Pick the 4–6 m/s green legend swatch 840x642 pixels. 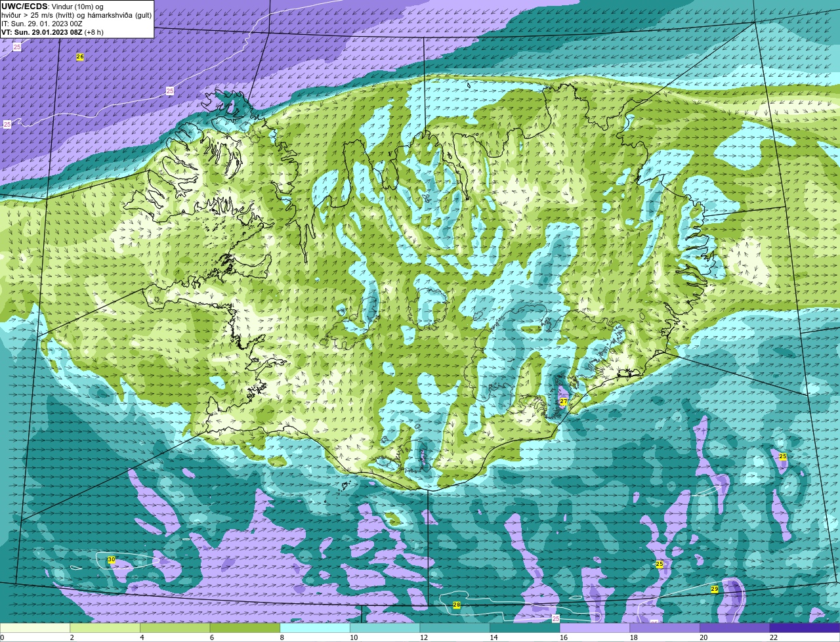(175, 628)
